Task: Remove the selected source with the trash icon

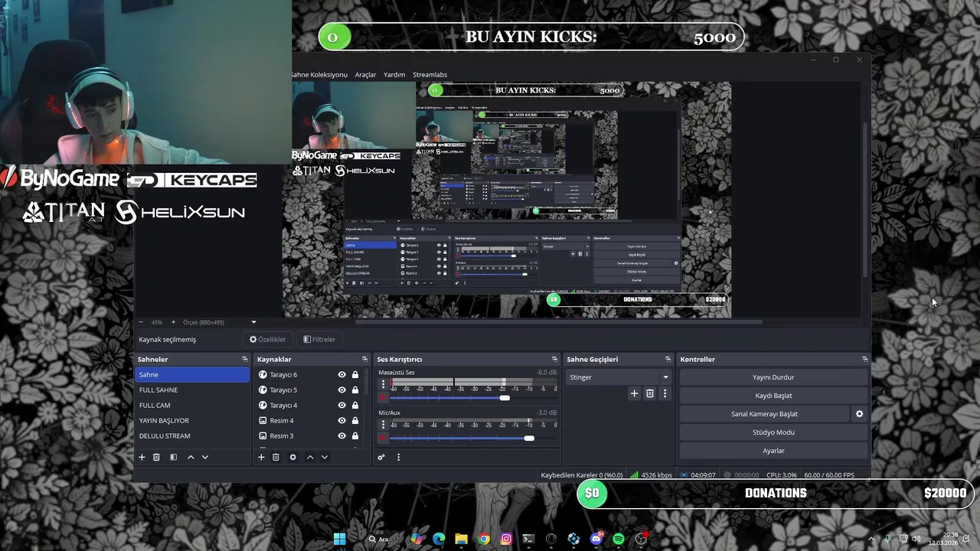Action: click(x=276, y=457)
